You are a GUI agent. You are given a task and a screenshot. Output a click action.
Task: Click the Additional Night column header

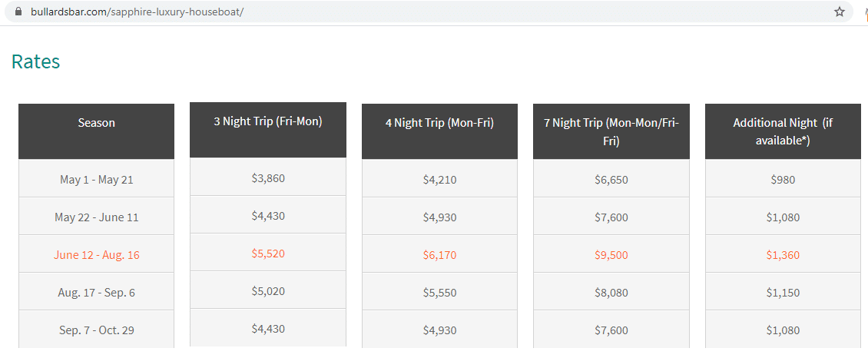tap(783, 131)
